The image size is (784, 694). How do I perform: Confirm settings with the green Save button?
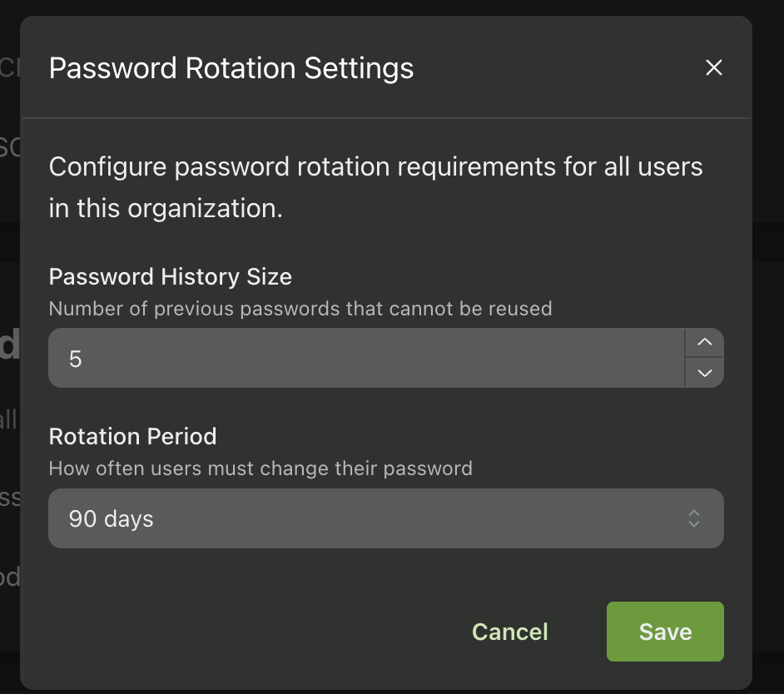click(664, 632)
